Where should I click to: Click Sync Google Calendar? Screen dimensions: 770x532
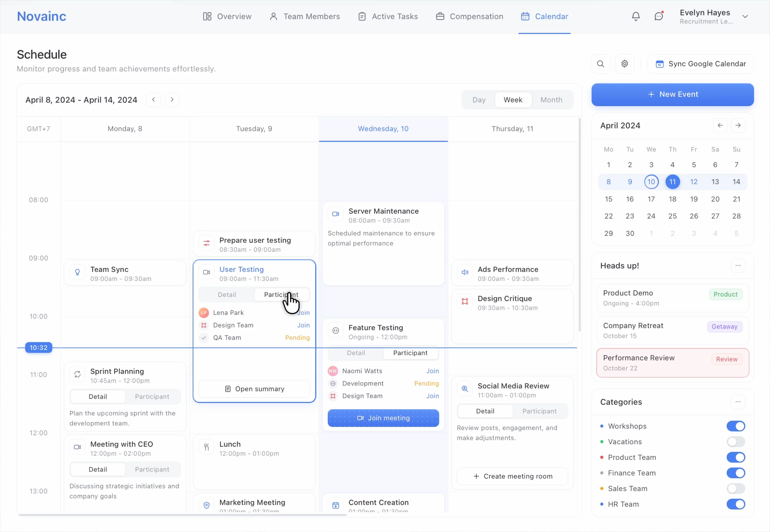[x=700, y=64]
